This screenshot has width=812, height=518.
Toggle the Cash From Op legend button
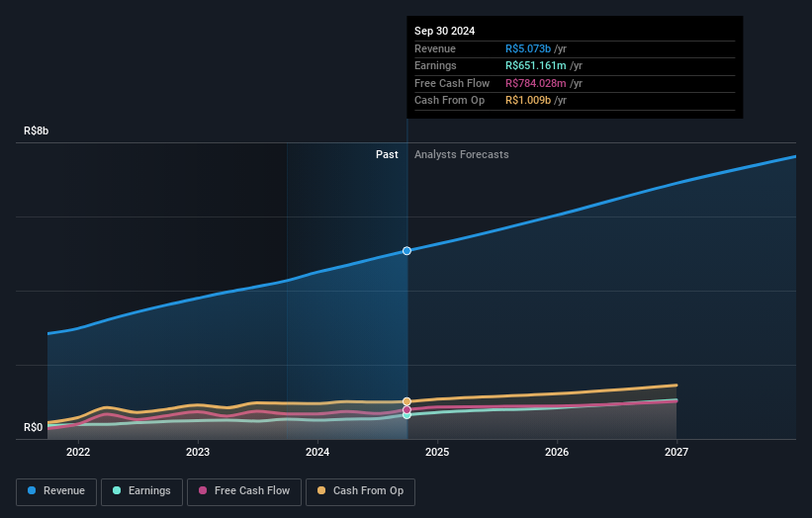(360, 491)
